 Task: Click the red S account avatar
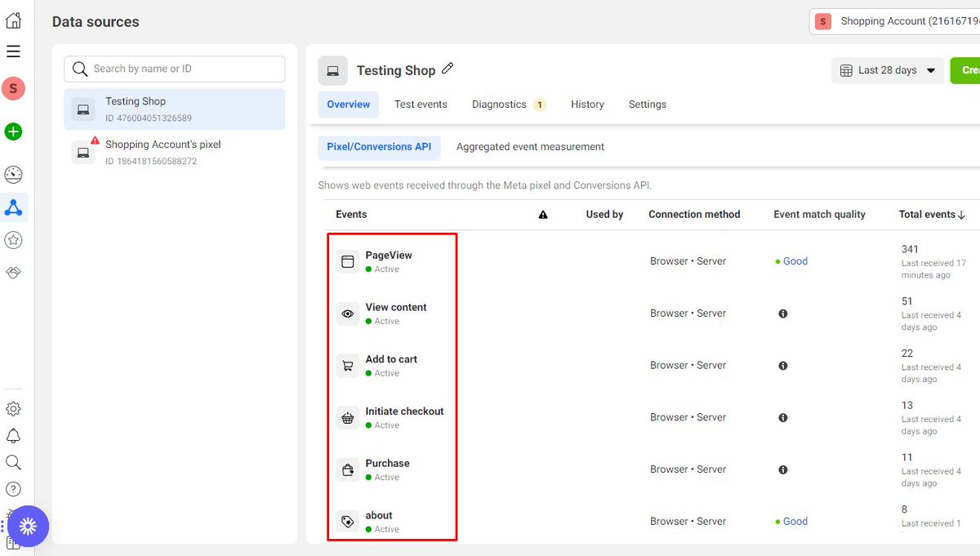13,89
